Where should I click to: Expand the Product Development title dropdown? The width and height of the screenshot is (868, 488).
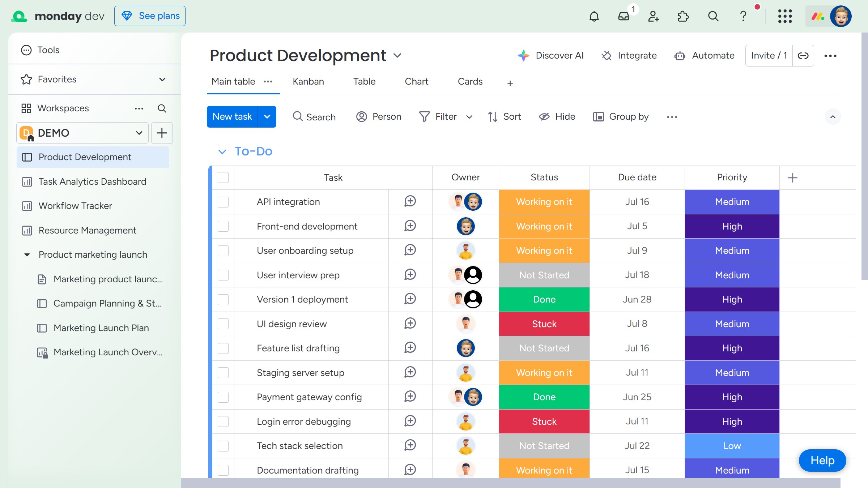397,56
